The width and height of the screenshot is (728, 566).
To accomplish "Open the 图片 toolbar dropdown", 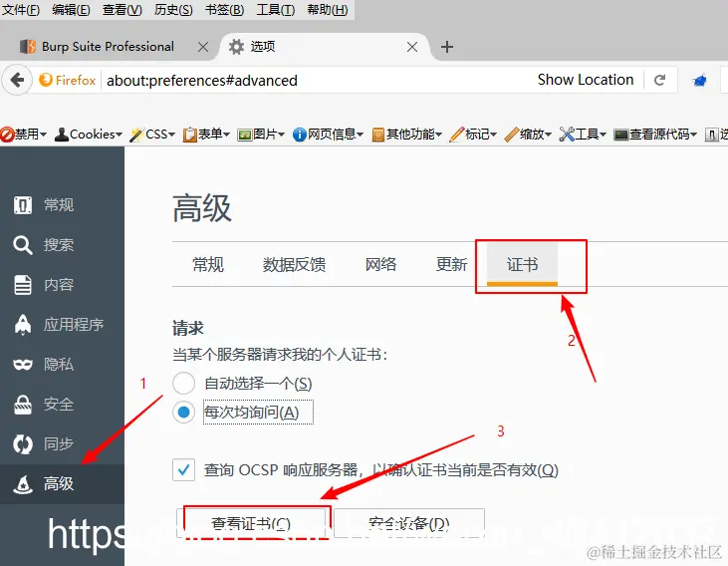I will point(261,134).
